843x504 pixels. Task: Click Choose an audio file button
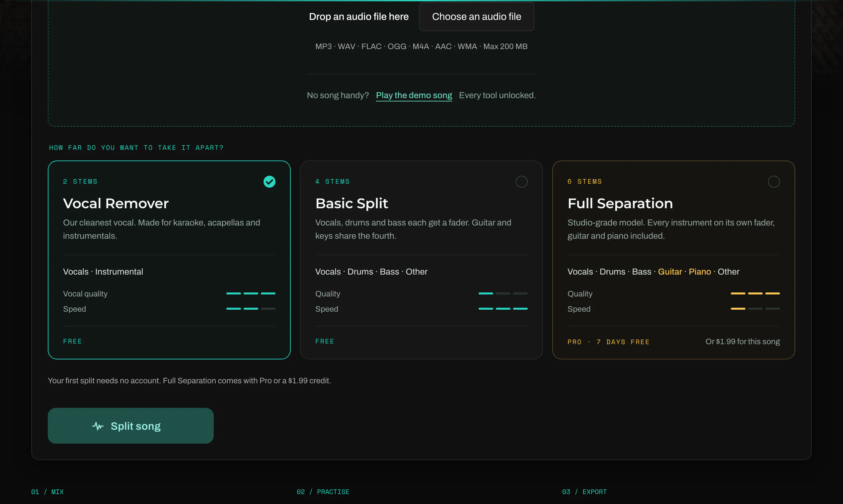point(477,17)
